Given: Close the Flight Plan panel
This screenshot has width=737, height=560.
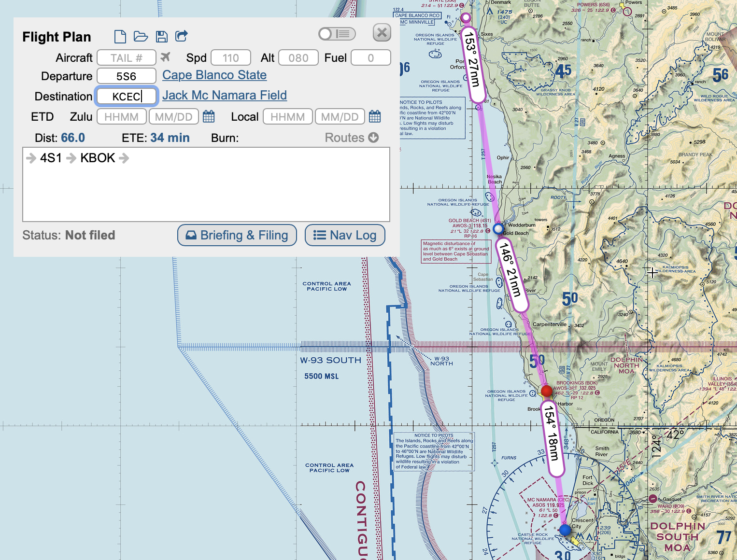Looking at the screenshot, I should 382,33.
